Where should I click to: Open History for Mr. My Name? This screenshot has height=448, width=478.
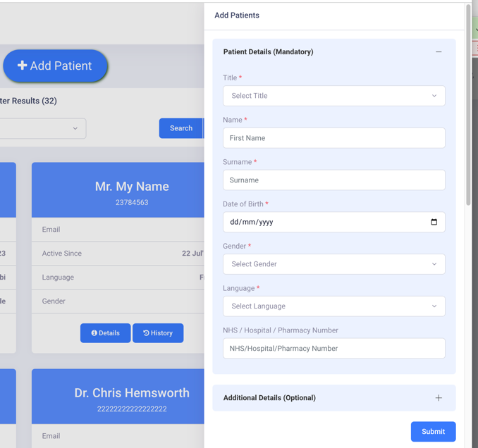pos(158,333)
